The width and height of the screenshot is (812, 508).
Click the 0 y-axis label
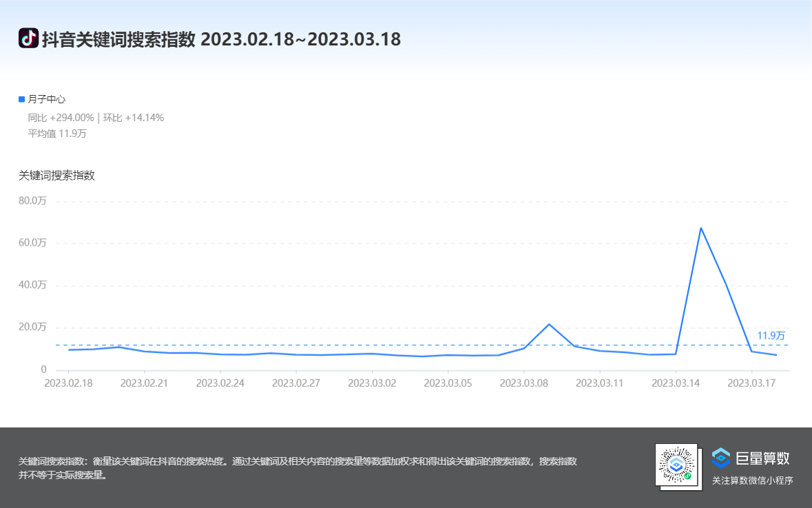coord(43,369)
